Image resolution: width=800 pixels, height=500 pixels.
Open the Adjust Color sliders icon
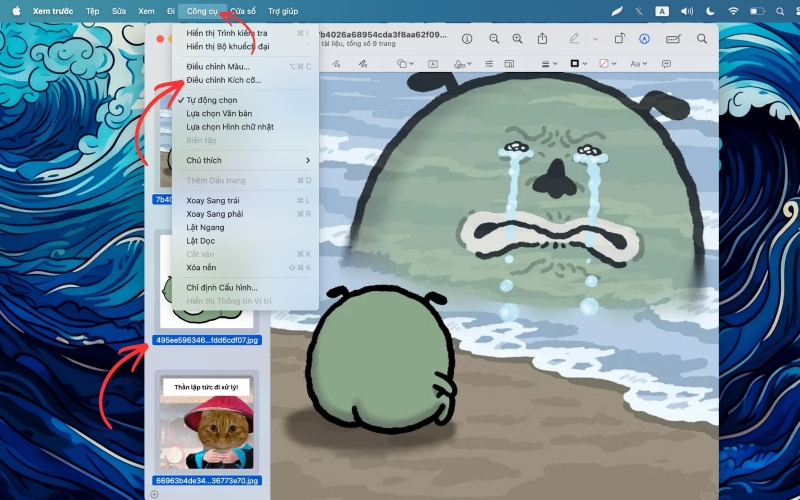[489, 64]
